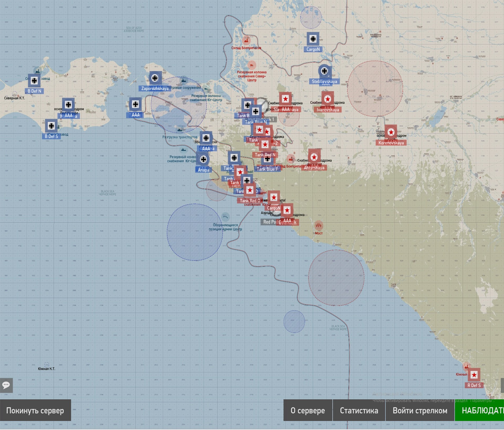Image resolution: width=504 pixels, height=430 pixels.
Task: Click the Steblievskaya airfield label
Action: tap(324, 82)
